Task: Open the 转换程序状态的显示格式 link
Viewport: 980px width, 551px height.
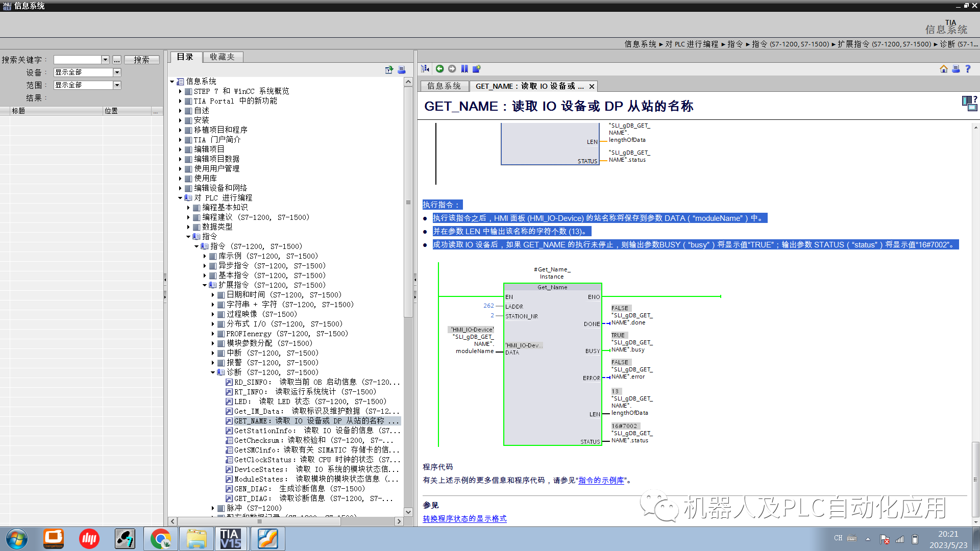Action: pos(464,518)
